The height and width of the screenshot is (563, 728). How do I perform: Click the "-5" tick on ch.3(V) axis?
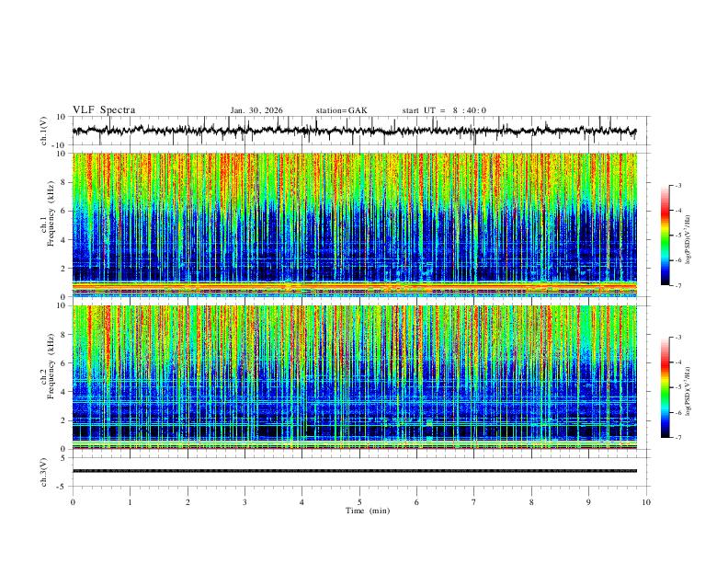(x=63, y=487)
